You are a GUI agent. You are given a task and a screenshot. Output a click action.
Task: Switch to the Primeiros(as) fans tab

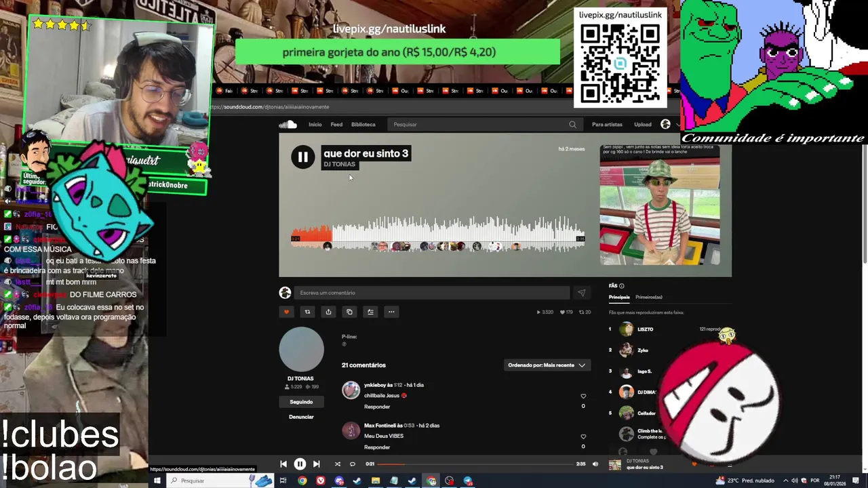[649, 297]
